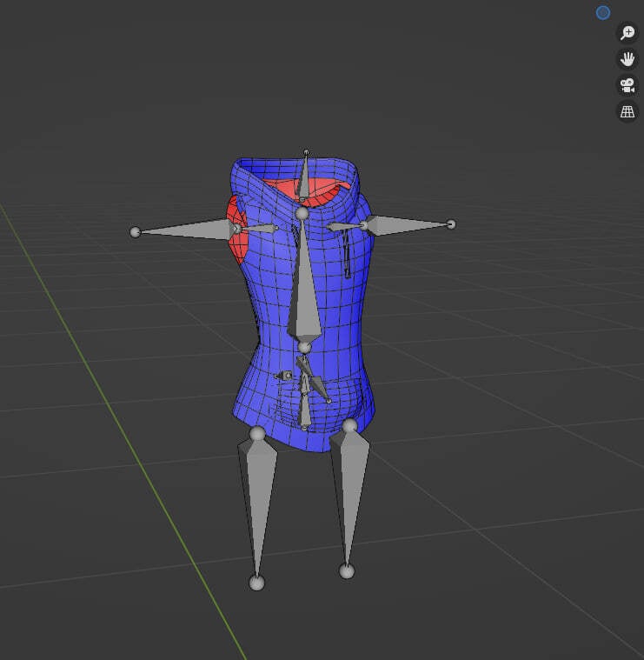Toggle camera view with camera icon
The width and height of the screenshot is (644, 660).
(x=627, y=85)
